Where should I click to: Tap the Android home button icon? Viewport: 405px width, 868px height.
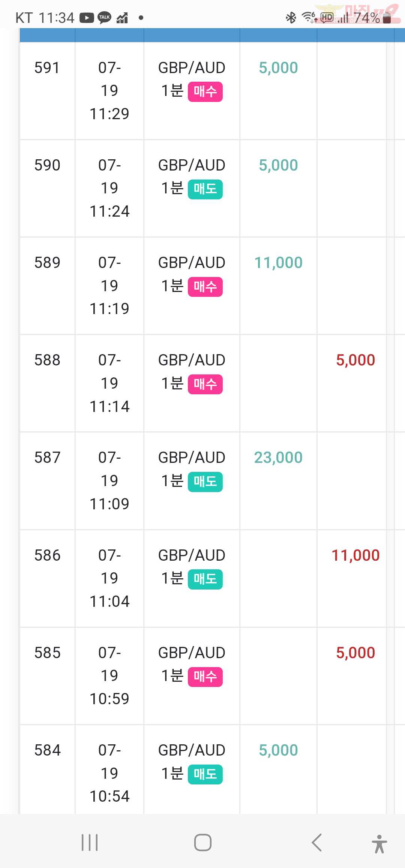203,843
